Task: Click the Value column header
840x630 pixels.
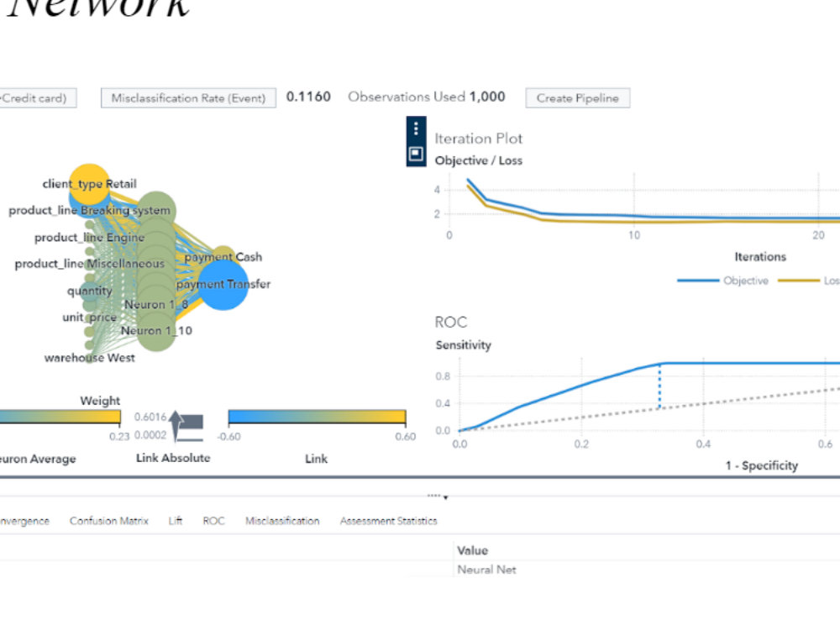Action: 472,551
